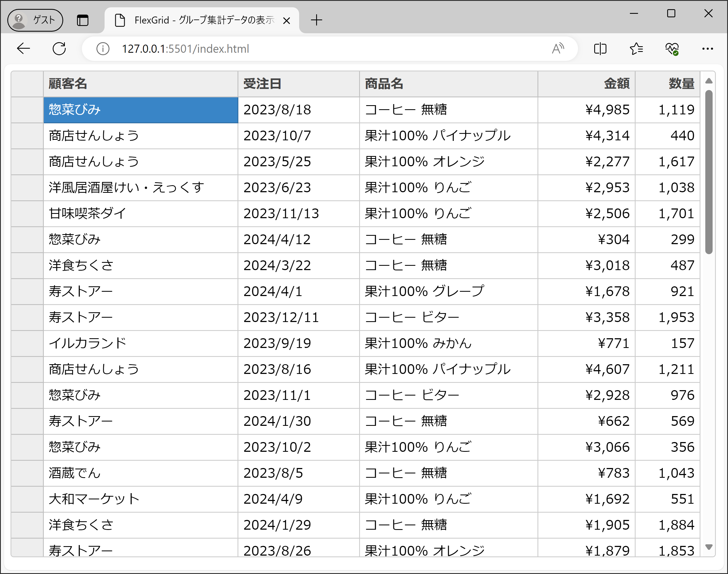Activate the read aloud icon
Image resolution: width=728 pixels, height=574 pixels.
tap(558, 49)
